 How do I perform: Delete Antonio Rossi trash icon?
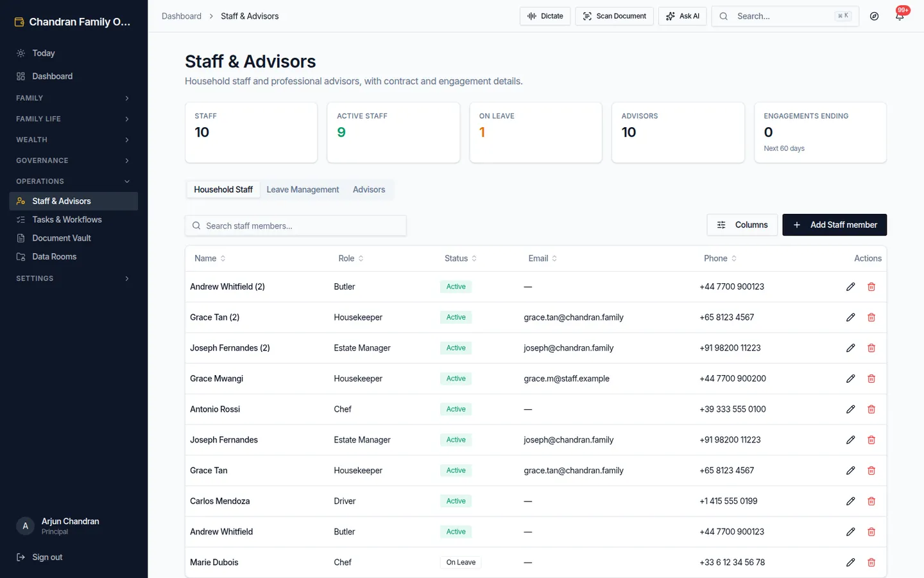click(x=871, y=409)
